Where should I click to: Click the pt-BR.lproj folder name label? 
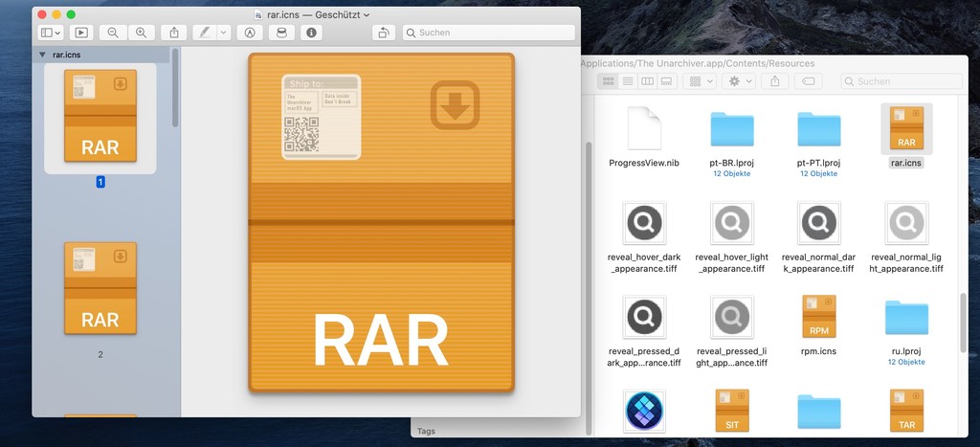coord(732,163)
